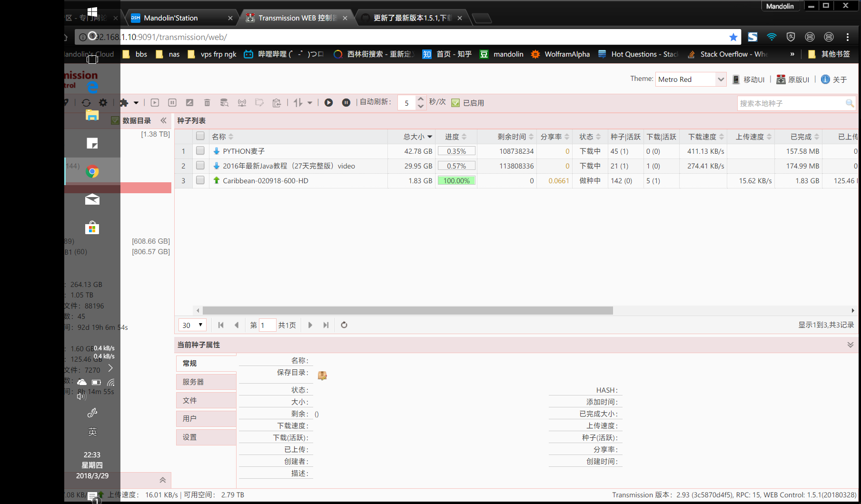The width and height of the screenshot is (861, 504).
Task: Check the select-all checkbox in torrent list header
Action: coord(200,136)
